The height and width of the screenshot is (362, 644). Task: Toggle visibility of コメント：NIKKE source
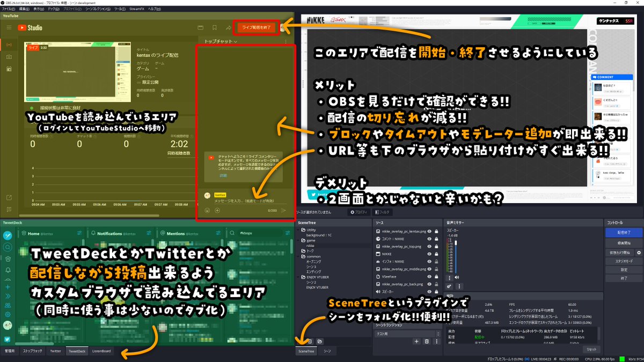click(x=429, y=238)
